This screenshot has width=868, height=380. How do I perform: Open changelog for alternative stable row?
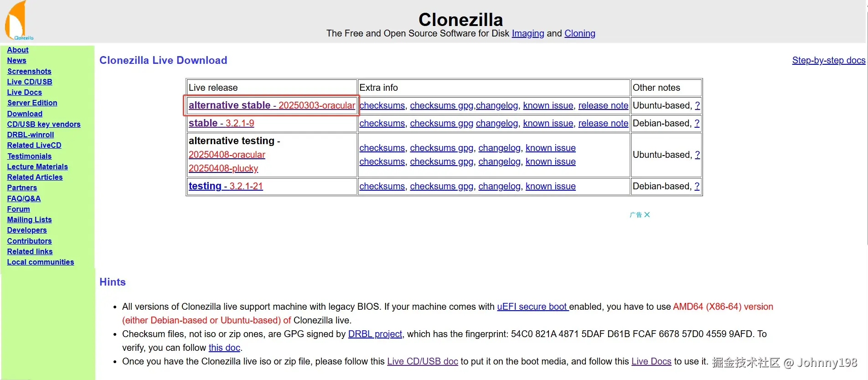(x=497, y=105)
